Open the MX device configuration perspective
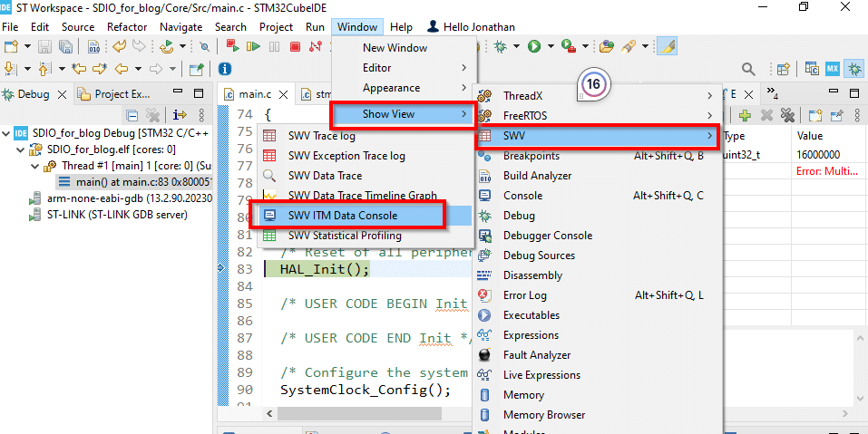 pos(833,69)
